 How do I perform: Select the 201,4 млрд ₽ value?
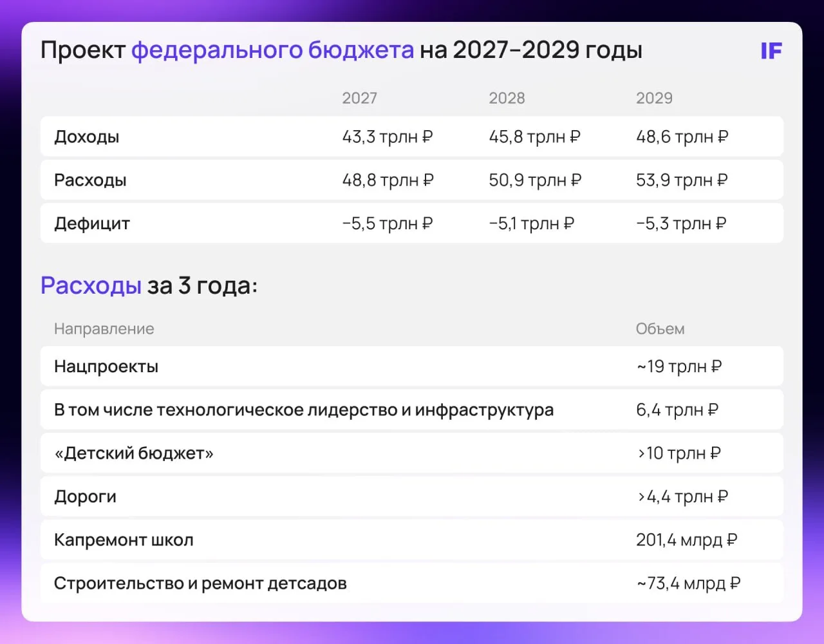point(687,540)
